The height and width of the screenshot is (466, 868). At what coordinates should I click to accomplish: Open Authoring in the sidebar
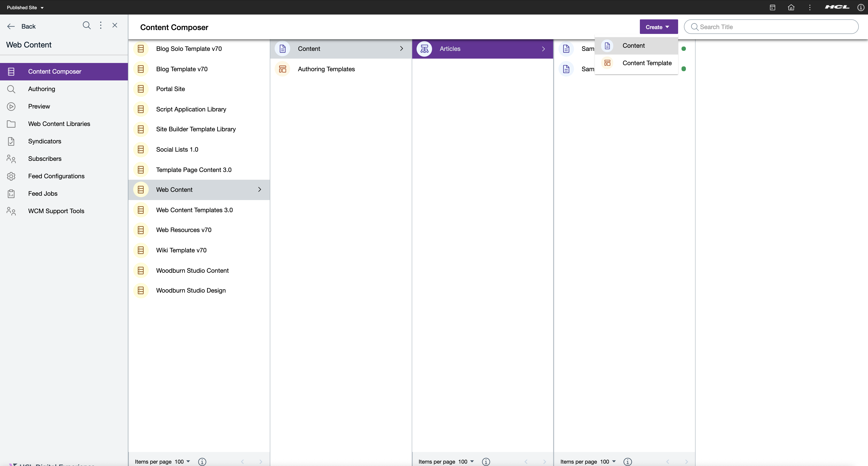tap(64, 89)
